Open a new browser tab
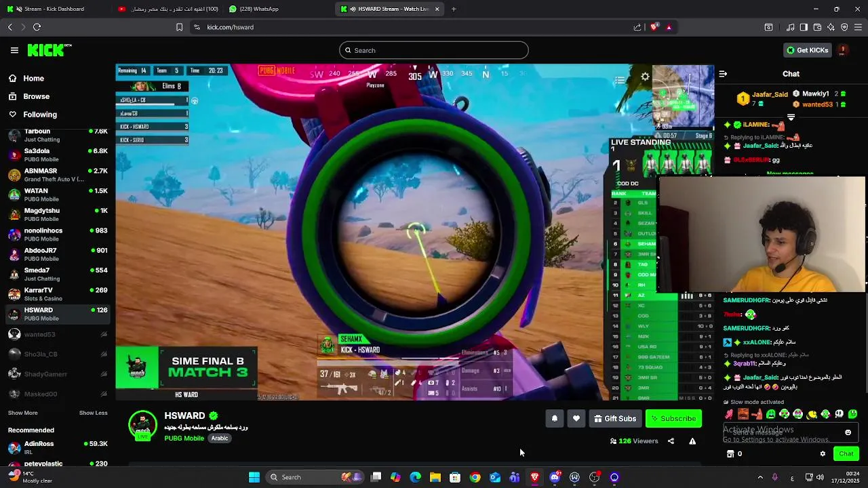Viewport: 868px width, 488px height. coord(454,9)
